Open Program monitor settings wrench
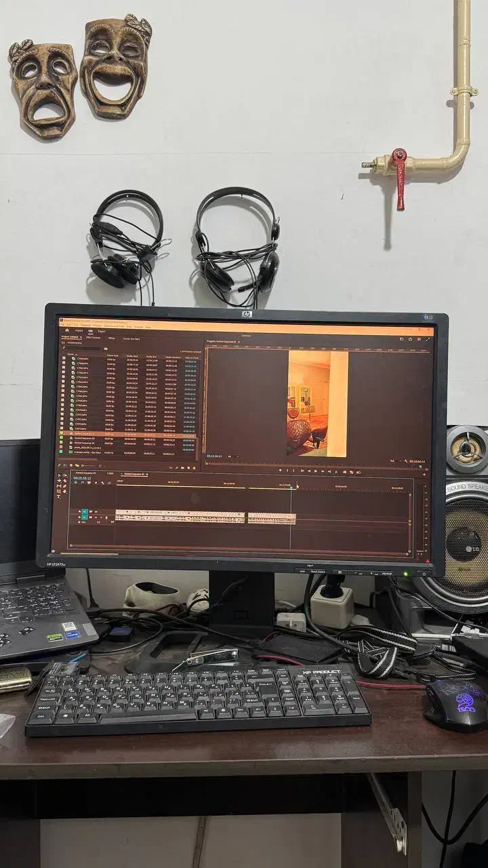The width and height of the screenshot is (488, 868). (x=405, y=460)
